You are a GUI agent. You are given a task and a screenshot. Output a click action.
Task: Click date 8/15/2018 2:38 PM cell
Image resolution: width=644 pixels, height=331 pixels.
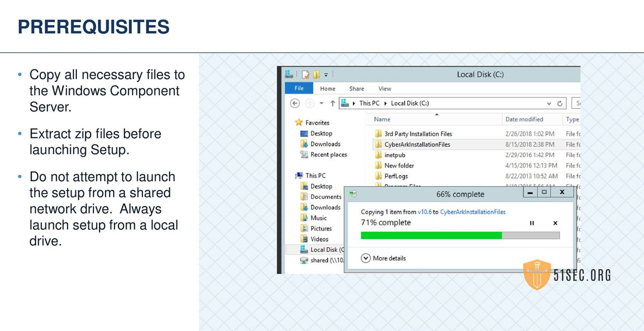coord(530,144)
